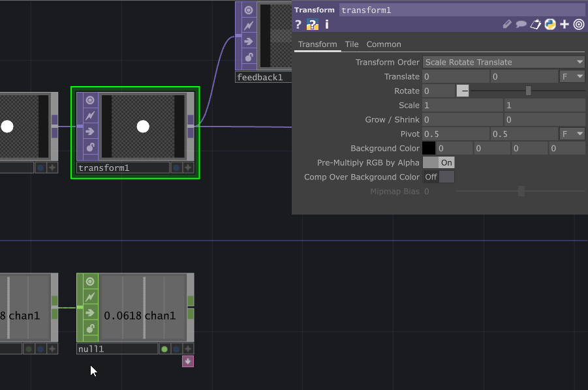
Task: Click the Python language logo icon
Action: (550, 24)
